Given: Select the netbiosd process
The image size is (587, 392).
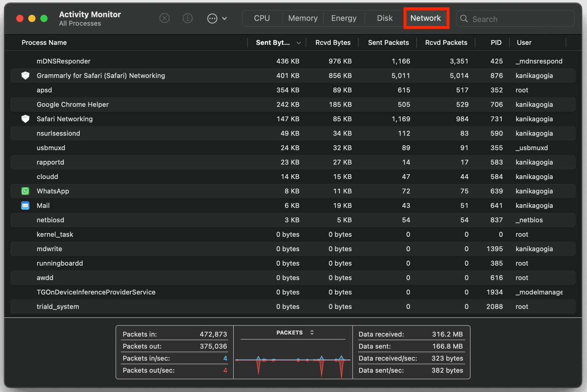Looking at the screenshot, I should click(x=50, y=220).
